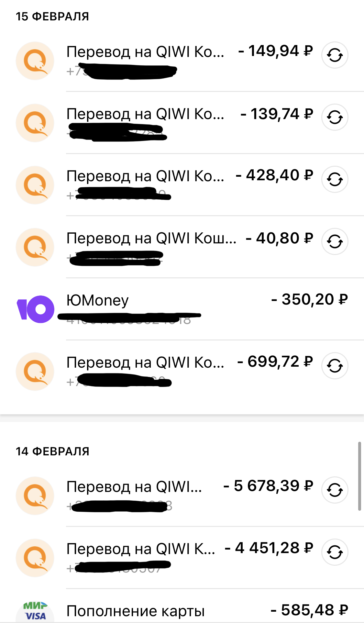Viewport: 364px width, 623px height.
Task: Tap the 350,20 ₽ amount
Action: tap(309, 300)
